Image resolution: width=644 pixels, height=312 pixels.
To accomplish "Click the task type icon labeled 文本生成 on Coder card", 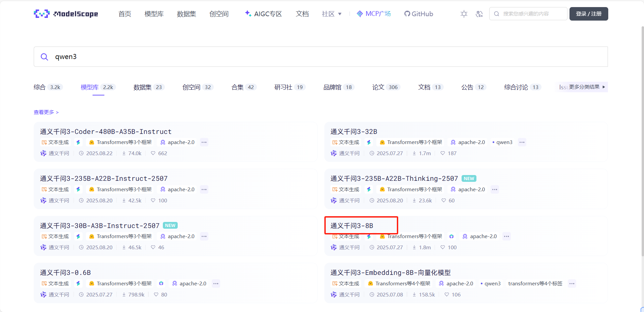I will (x=45, y=142).
